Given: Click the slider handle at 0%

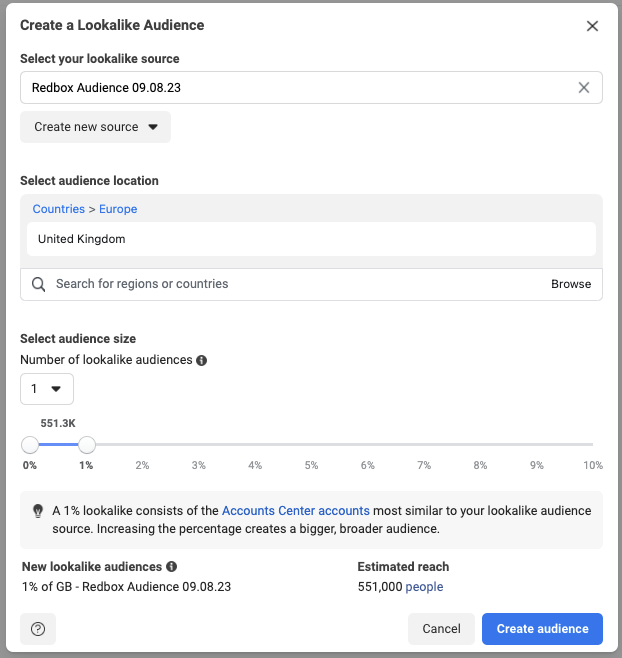Looking at the screenshot, I should [x=30, y=445].
